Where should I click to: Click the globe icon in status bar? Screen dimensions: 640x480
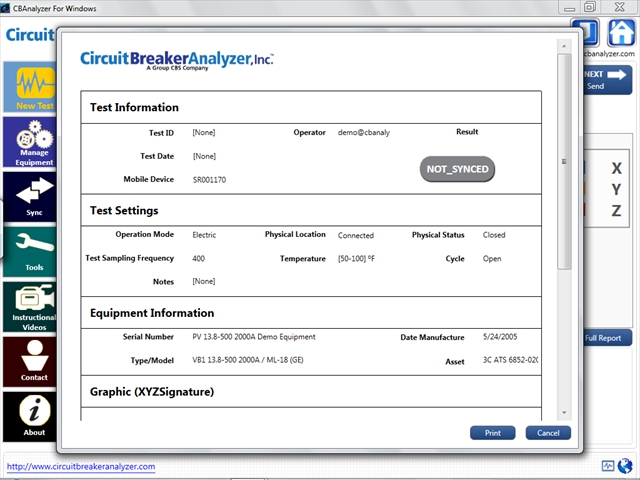coord(625,466)
